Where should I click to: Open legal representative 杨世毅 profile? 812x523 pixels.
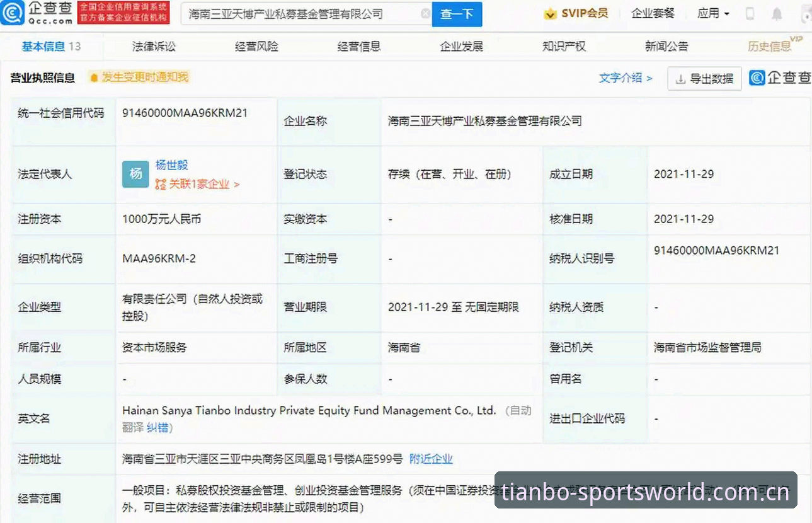(x=172, y=165)
